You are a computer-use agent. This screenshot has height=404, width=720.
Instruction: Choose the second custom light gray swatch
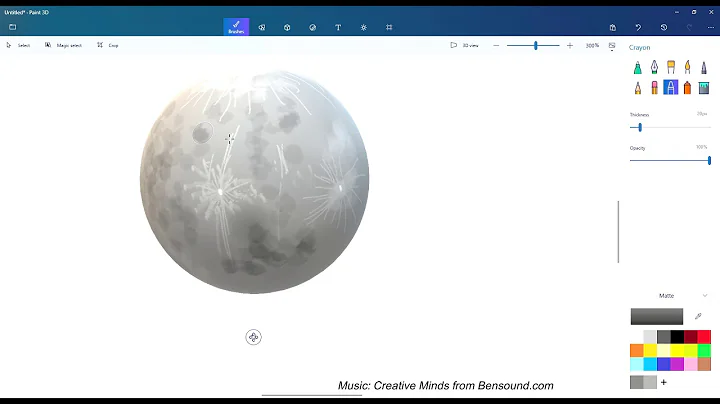tap(650, 382)
